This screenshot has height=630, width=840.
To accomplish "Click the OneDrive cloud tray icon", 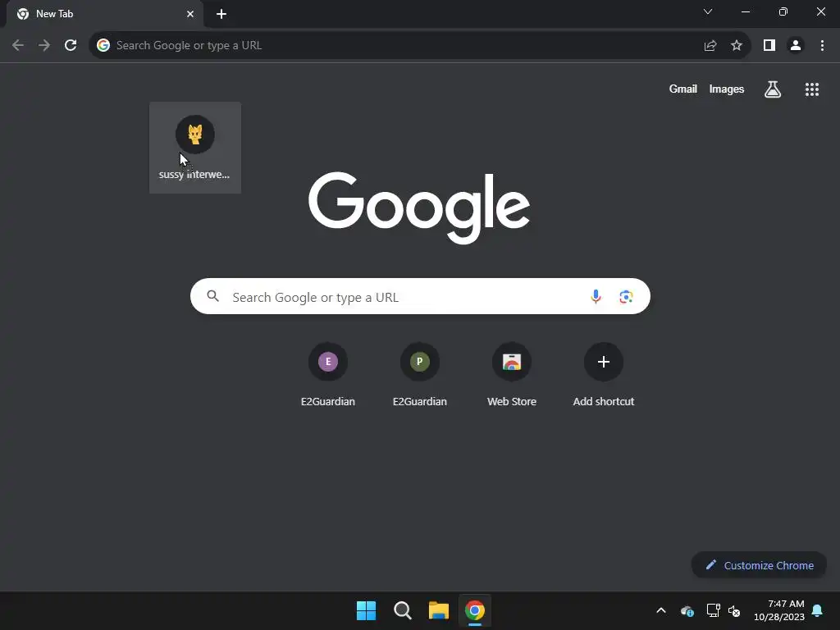I will (x=687, y=610).
